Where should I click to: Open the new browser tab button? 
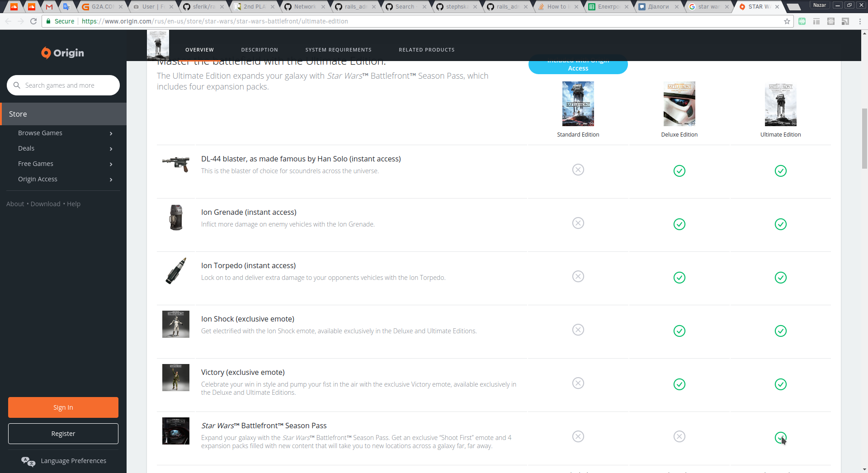(x=793, y=7)
